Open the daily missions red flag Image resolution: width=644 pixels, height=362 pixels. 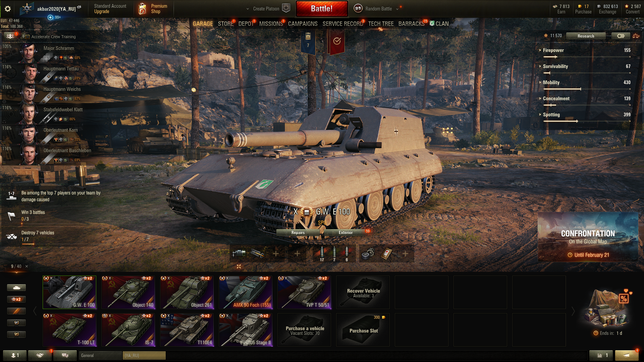(337, 42)
